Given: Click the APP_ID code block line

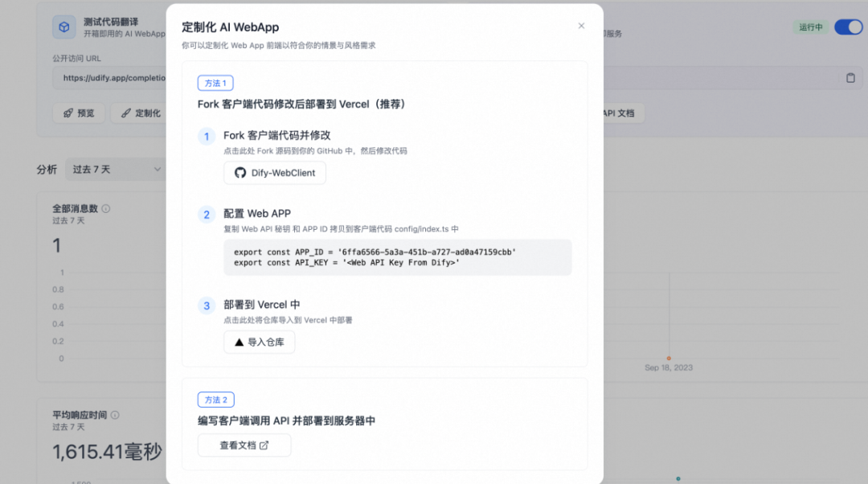Looking at the screenshot, I should [x=375, y=252].
